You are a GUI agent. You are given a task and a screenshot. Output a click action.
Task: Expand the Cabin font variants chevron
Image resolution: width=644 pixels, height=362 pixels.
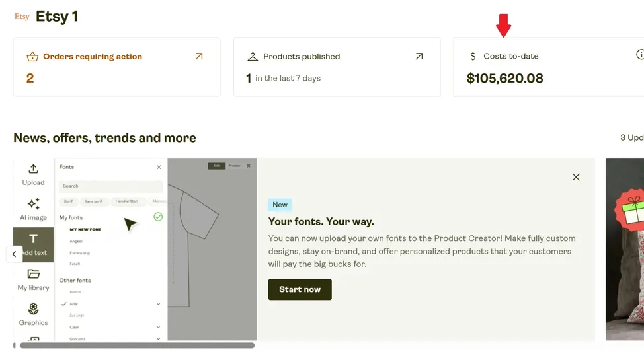(x=159, y=327)
